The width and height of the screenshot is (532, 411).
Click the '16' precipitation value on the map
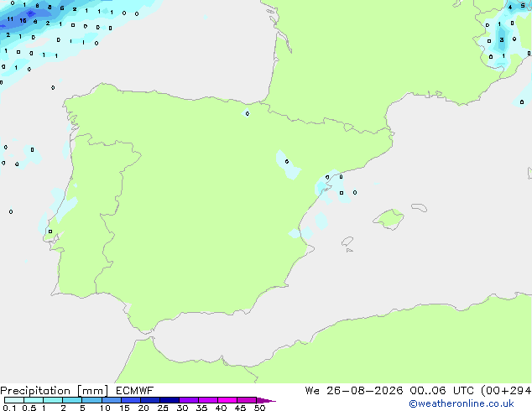pos(23,21)
